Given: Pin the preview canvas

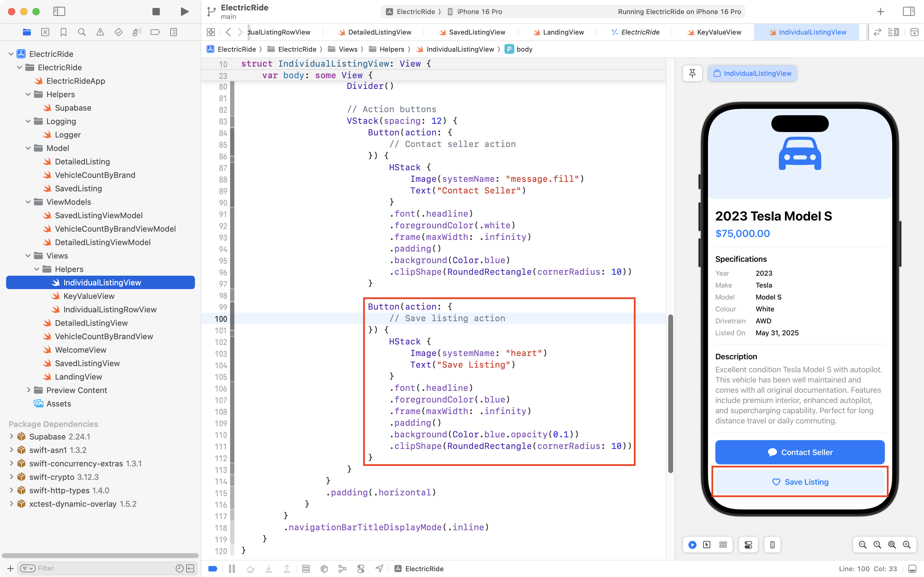Looking at the screenshot, I should pos(692,73).
